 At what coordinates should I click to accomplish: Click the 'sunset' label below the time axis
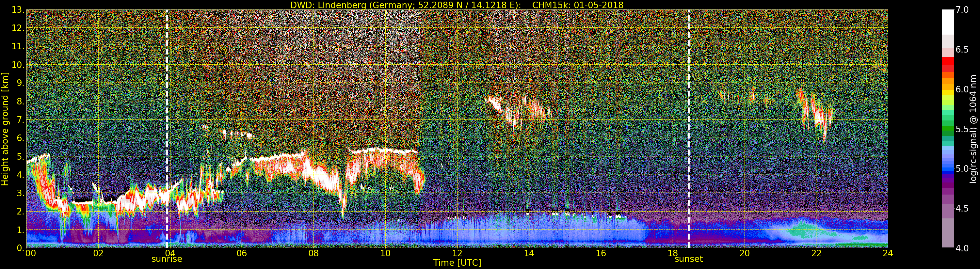tap(689, 259)
